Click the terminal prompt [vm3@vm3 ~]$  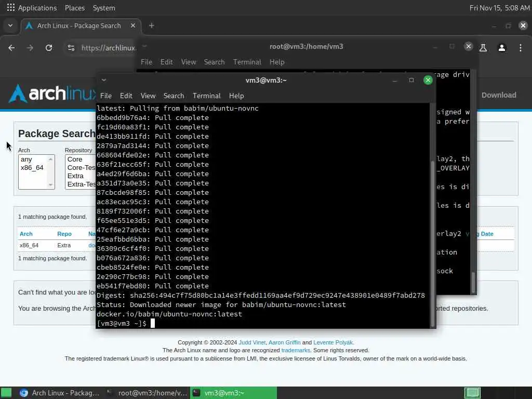tap(122, 323)
